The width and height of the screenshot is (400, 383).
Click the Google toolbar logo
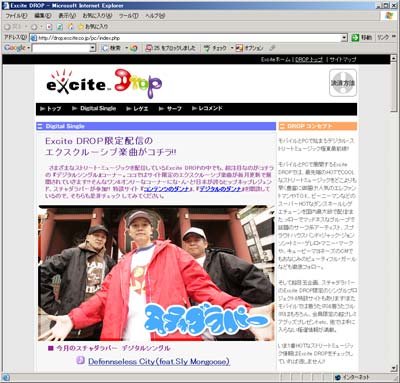pos(15,48)
